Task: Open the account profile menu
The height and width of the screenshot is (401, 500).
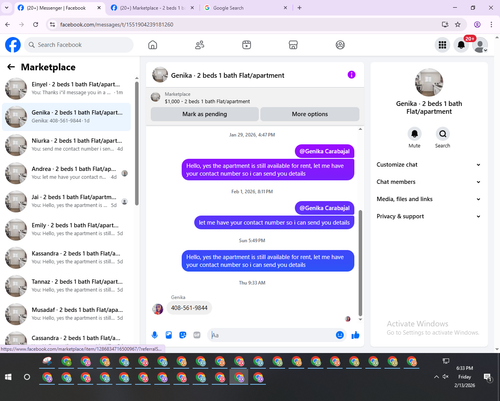Action: (480, 45)
